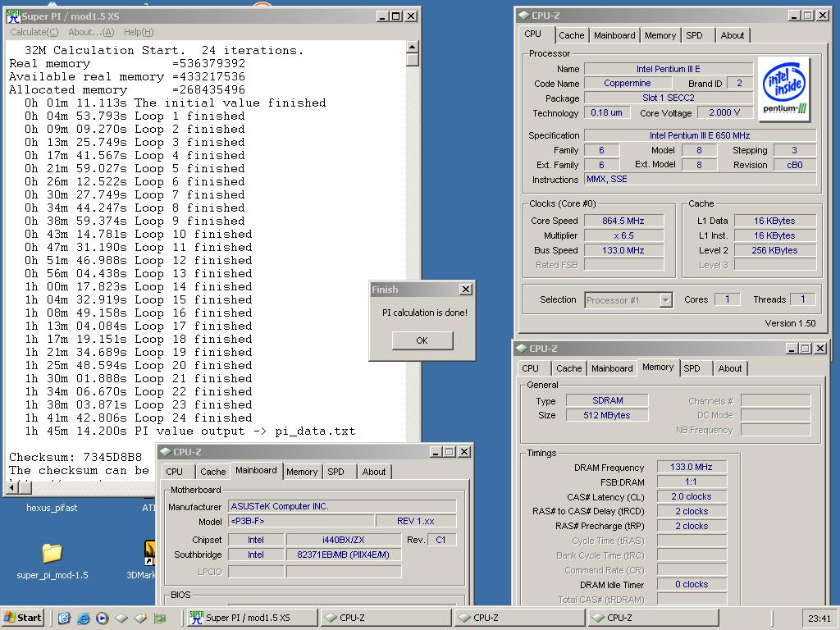The width and height of the screenshot is (840, 630).
Task: Click the Windows Start button
Action: tap(23, 618)
